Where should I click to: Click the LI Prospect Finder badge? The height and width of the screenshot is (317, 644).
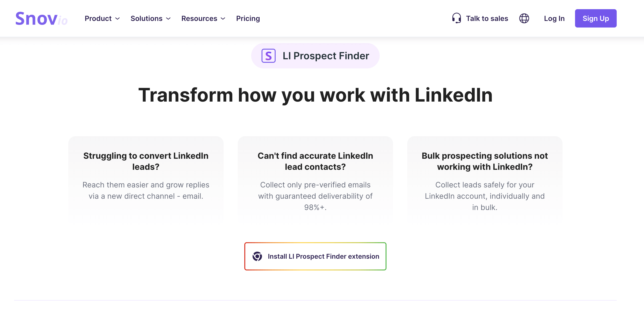315,55
